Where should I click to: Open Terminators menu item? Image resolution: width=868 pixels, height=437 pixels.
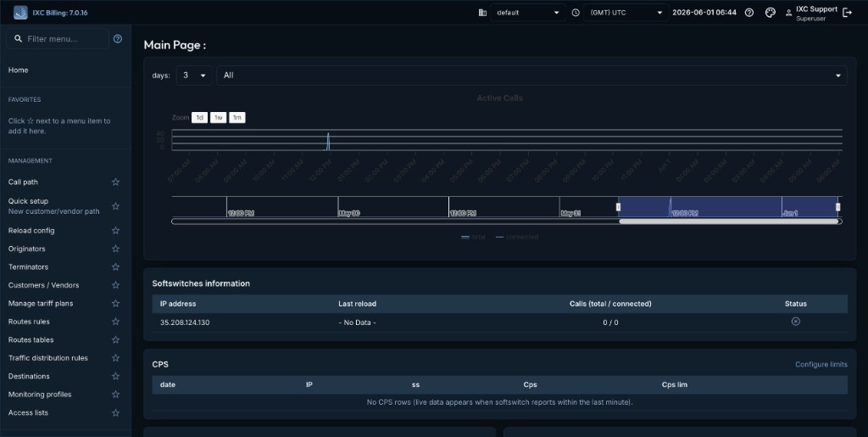coord(28,267)
